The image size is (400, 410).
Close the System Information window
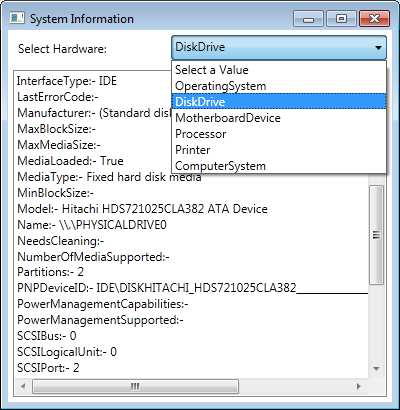tap(374, 19)
